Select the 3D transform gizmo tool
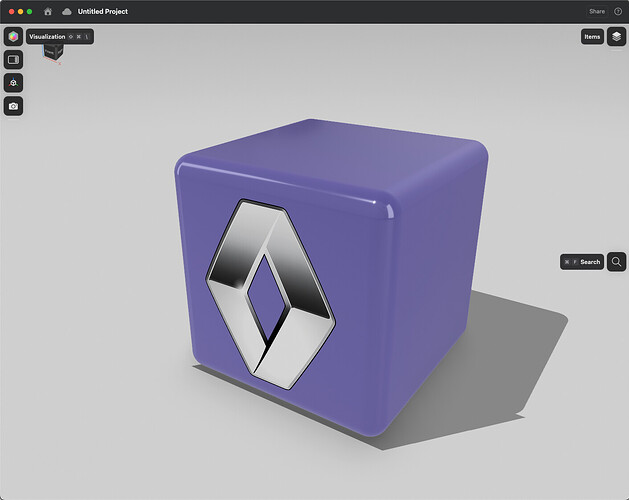The image size is (629, 500). tap(13, 83)
